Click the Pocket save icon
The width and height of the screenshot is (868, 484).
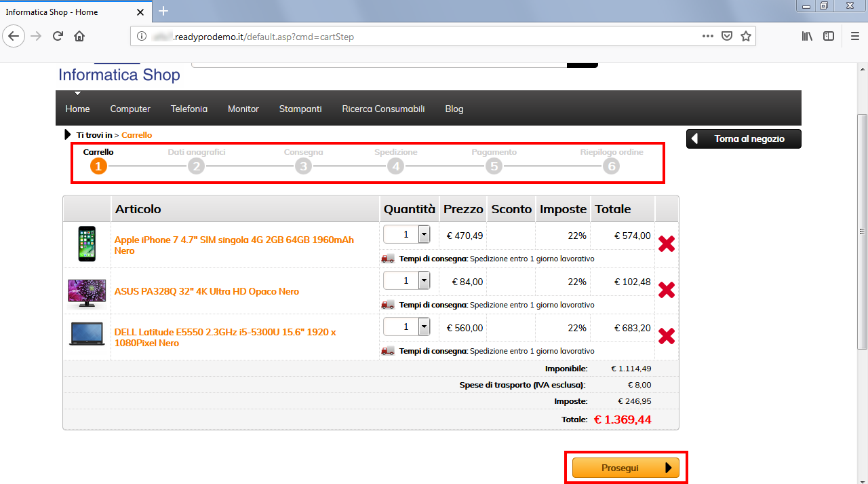coord(726,36)
